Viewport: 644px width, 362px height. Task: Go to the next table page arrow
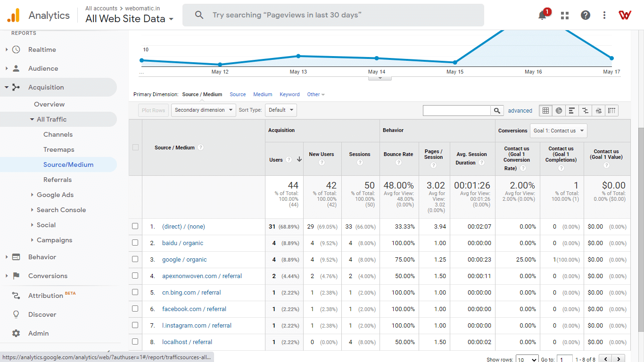[x=619, y=359]
